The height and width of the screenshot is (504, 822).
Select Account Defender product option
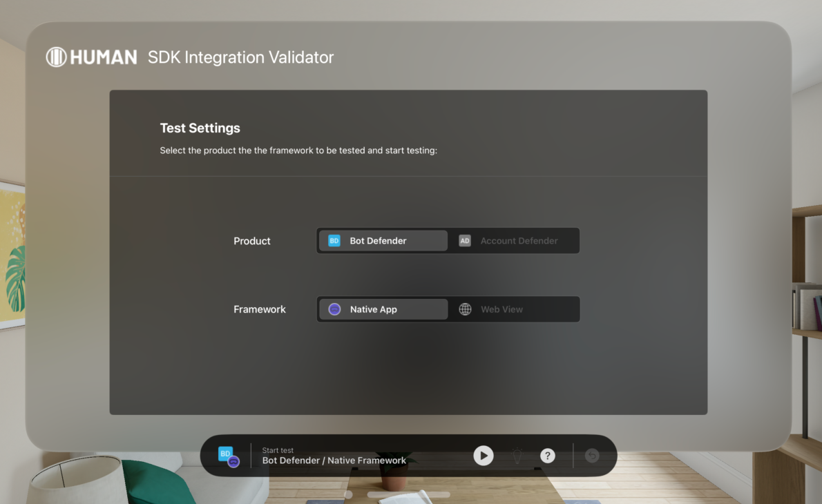(514, 240)
